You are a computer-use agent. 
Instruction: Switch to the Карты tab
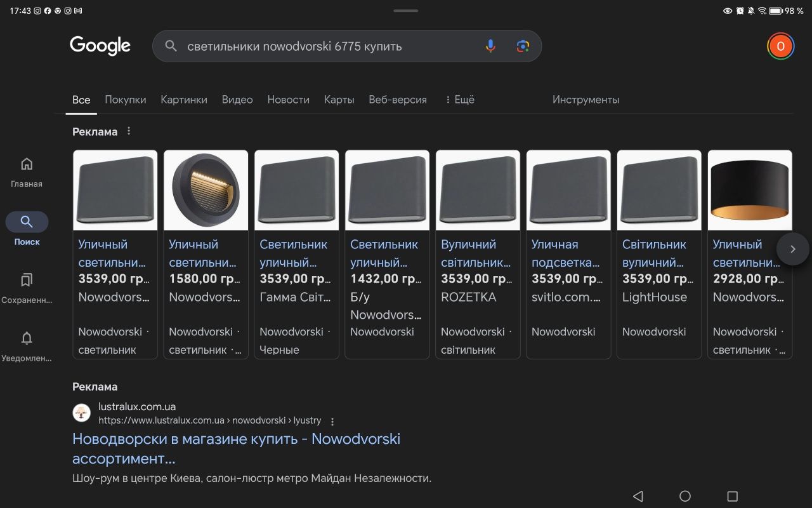tap(339, 100)
